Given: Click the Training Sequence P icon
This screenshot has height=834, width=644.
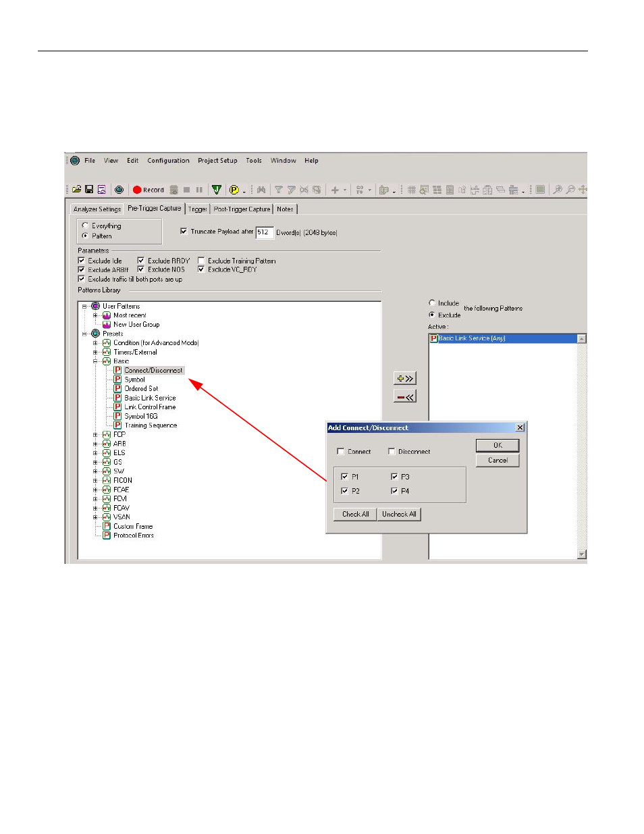Looking at the screenshot, I should click(117, 425).
